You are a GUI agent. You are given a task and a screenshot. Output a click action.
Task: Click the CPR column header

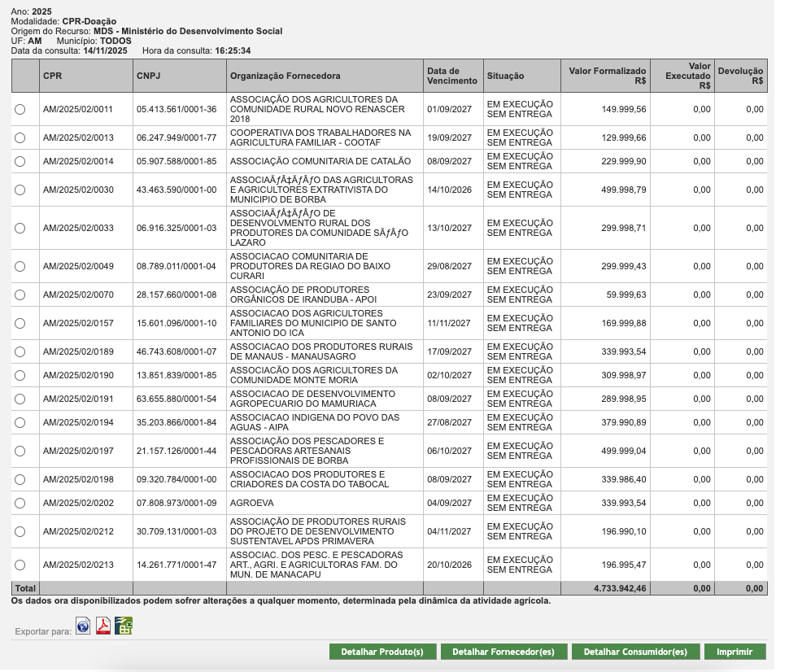click(51, 76)
